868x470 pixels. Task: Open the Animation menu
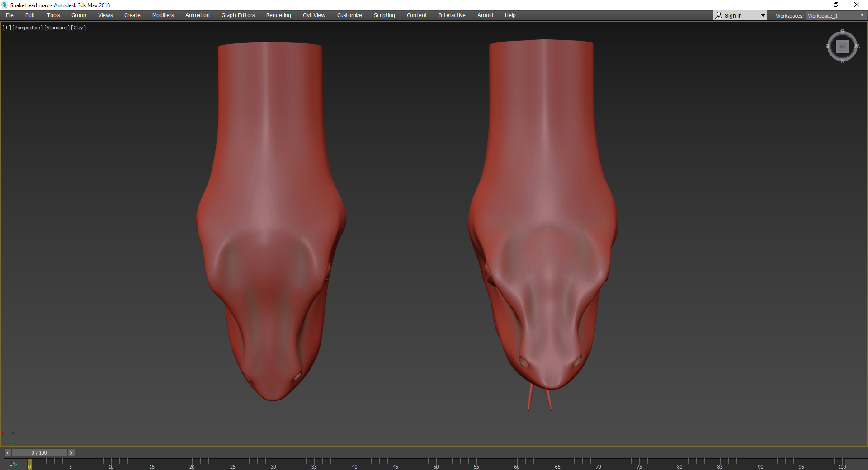[x=198, y=15]
